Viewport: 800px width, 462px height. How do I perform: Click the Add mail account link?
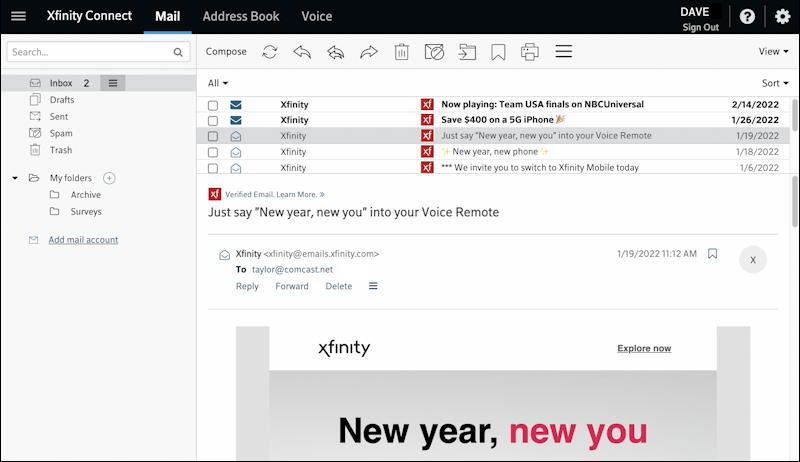coord(83,240)
